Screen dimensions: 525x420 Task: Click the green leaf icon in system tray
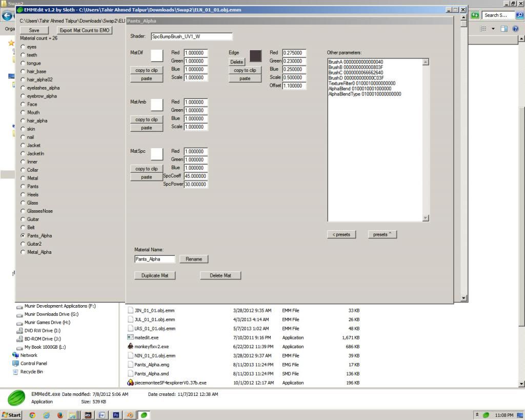pos(486,415)
